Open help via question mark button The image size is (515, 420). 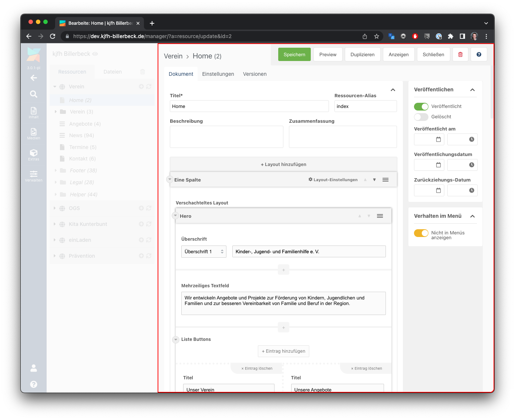tap(479, 54)
